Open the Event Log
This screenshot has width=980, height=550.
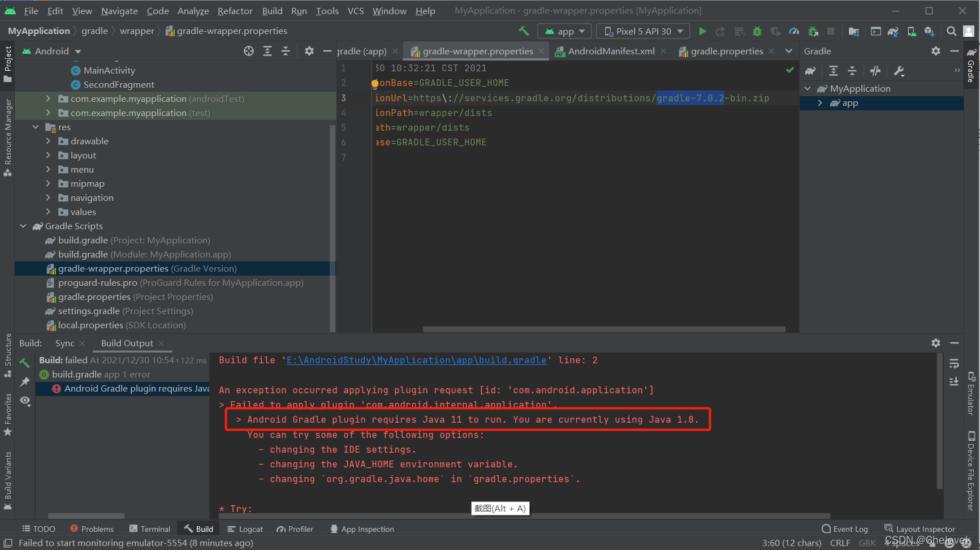845,529
